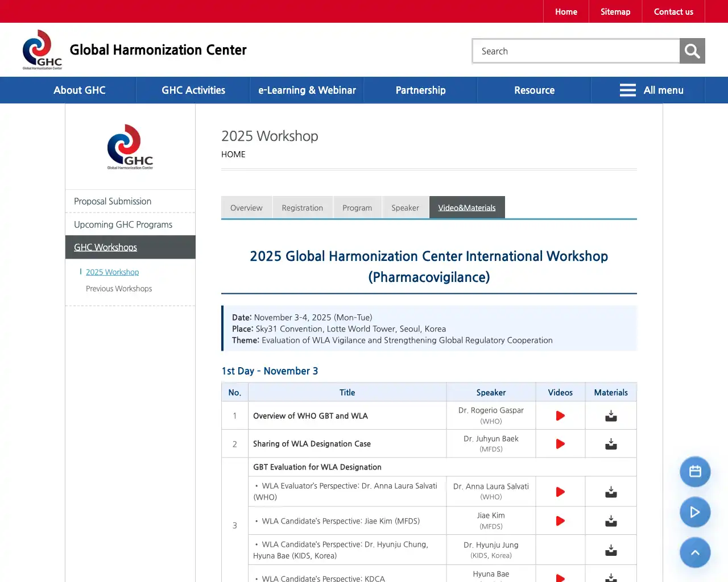
Task: Click the floating calendar quick-access icon
Action: [695, 472]
